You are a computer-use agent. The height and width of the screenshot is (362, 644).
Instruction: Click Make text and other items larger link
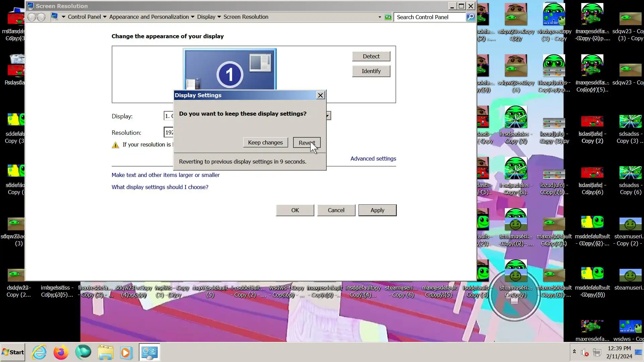click(165, 175)
